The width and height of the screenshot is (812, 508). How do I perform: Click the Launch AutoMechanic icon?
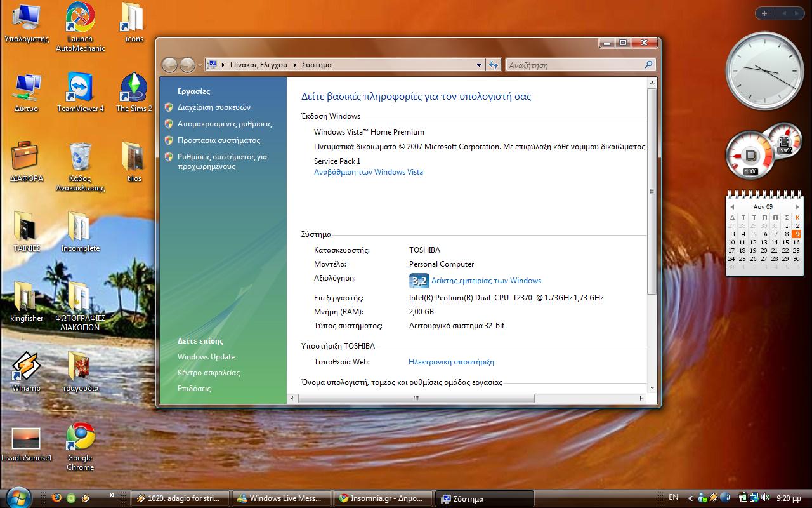coord(81,19)
